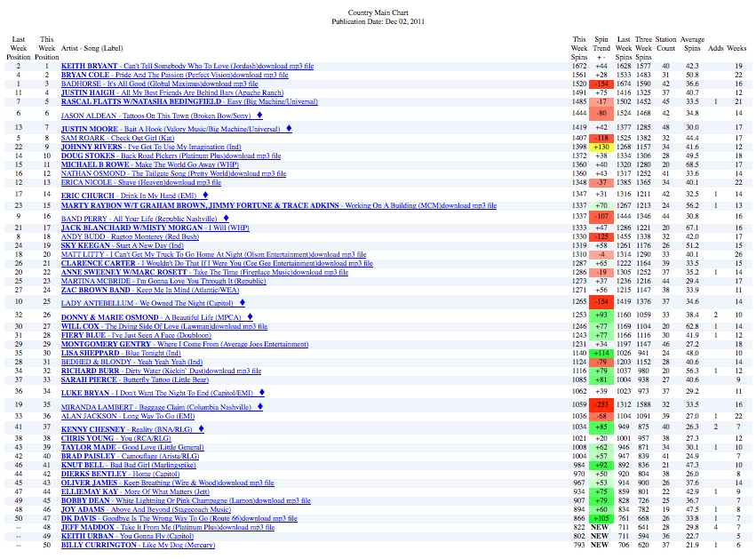The image size is (756, 559).
Task: Open Luke Bryan I Don't Want The Night link
Action: coord(157,393)
